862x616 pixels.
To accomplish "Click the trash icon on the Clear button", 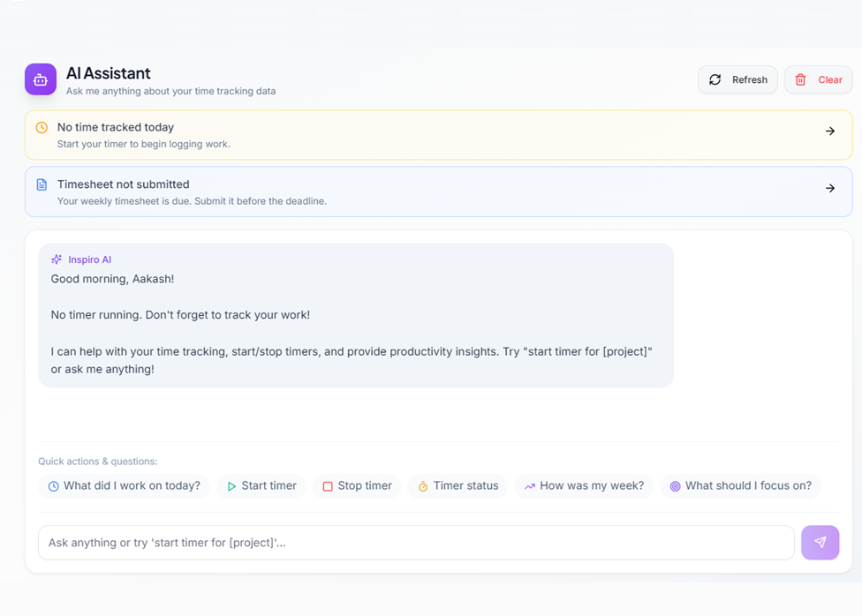I will point(801,79).
